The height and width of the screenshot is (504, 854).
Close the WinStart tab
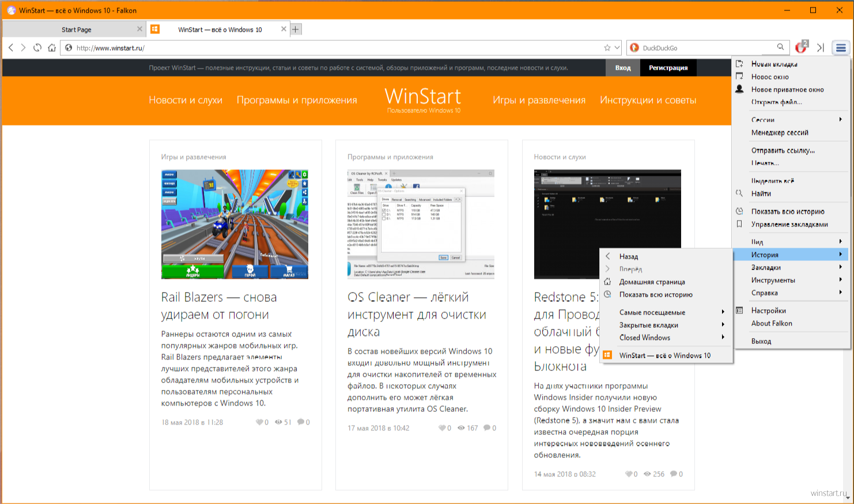pos(284,29)
